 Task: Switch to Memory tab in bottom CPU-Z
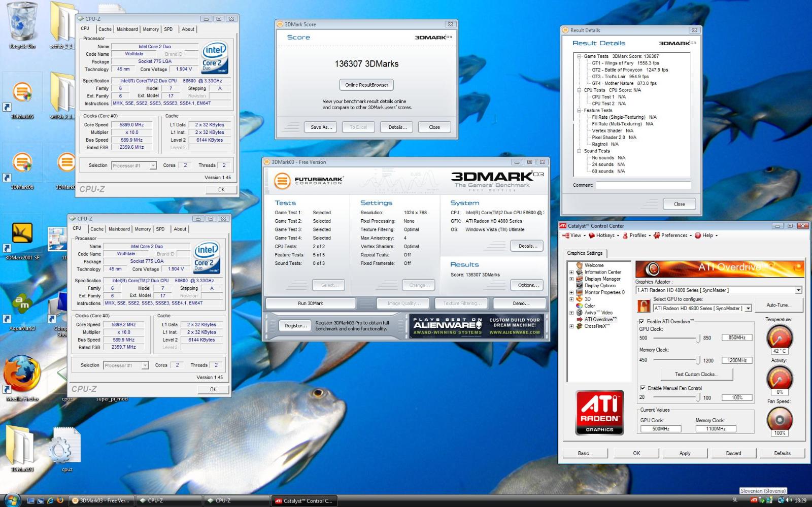143,229
